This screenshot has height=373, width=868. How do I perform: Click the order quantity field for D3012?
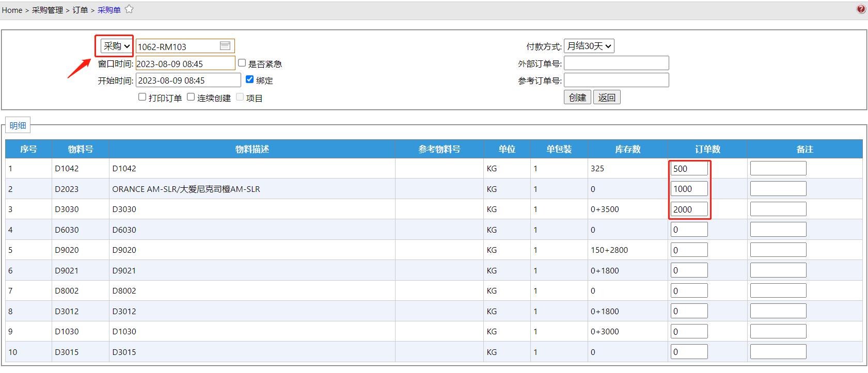(689, 311)
